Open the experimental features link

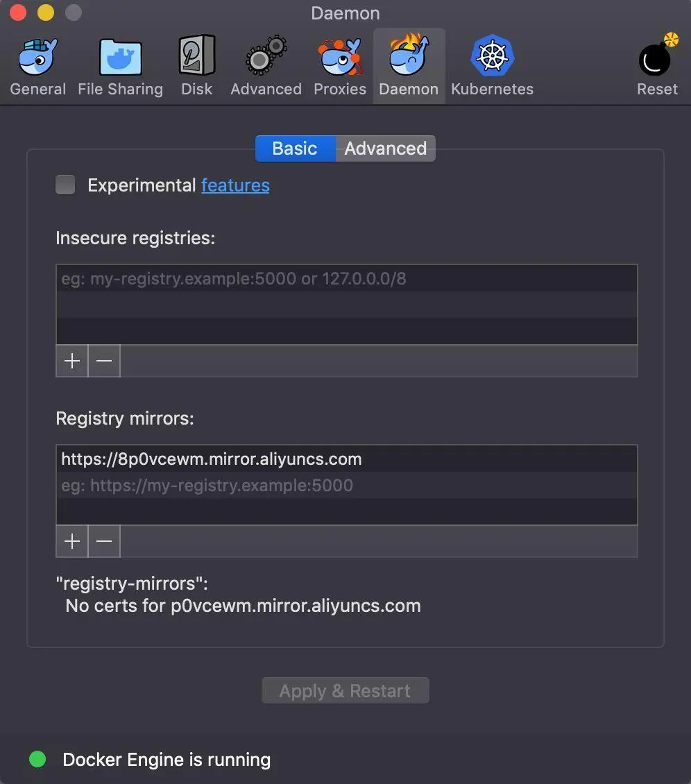click(x=235, y=185)
